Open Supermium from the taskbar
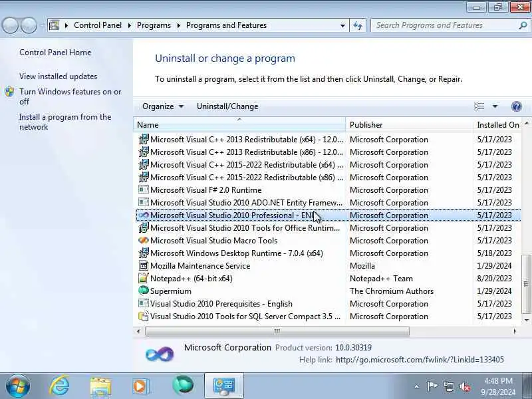Viewport: 532px width, 399px height. pyautogui.click(x=182, y=386)
